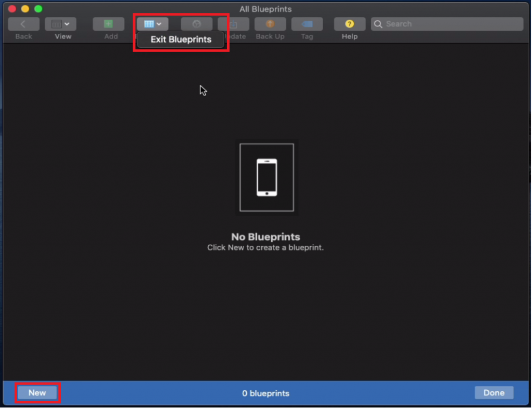The image size is (532, 408).
Task: Click the green full-screen window button
Action: coord(38,9)
